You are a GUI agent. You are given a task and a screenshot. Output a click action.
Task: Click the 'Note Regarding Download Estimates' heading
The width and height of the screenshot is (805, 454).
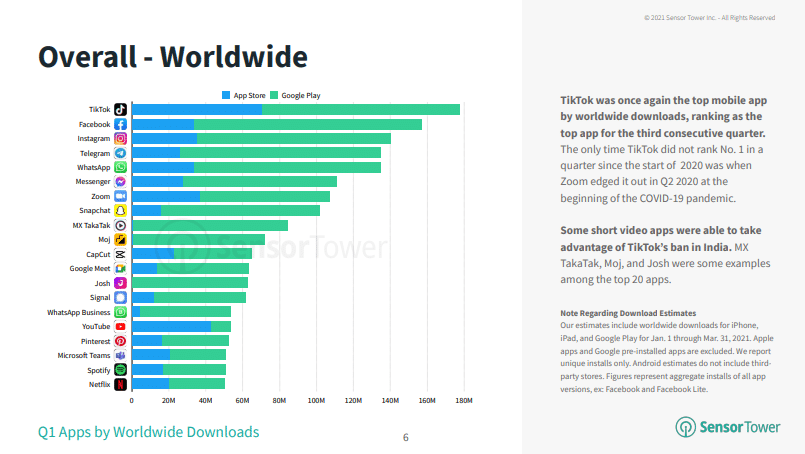tap(628, 313)
